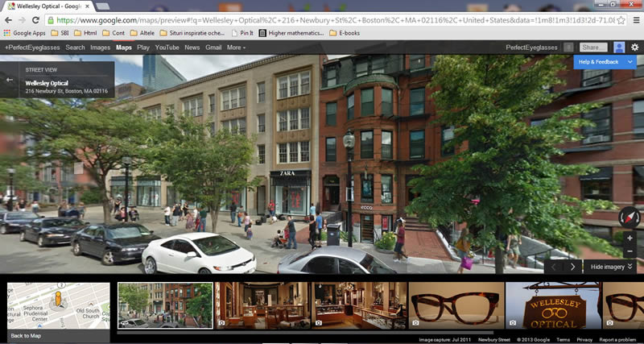Click the Wellesley Optical title in card
This screenshot has height=344, width=644.
(47, 83)
